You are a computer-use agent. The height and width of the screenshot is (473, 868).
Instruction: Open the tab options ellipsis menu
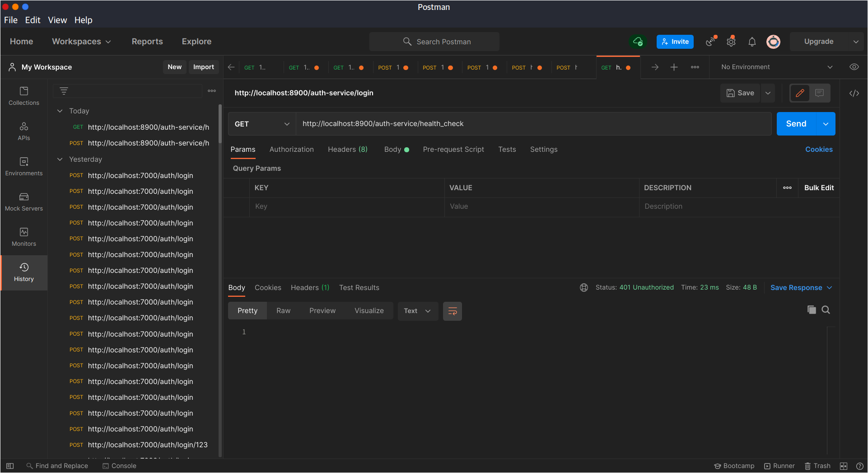pyautogui.click(x=695, y=67)
